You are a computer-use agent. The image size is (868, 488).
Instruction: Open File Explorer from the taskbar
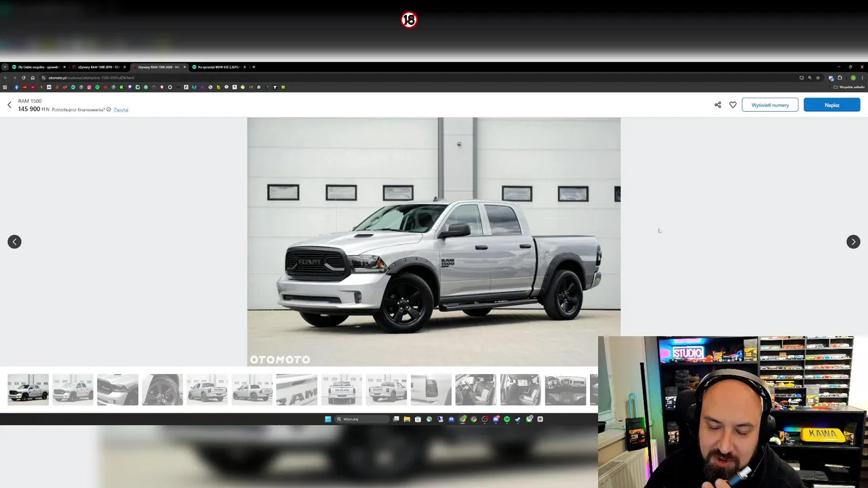[x=407, y=419]
